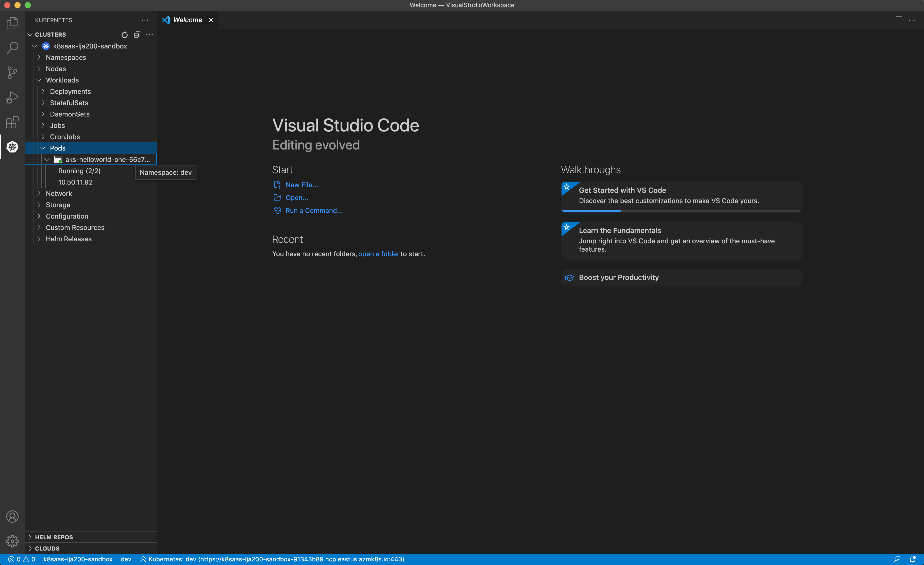Expand the StatefulSets node
Viewport: 924px width, 565px height.
click(x=43, y=103)
